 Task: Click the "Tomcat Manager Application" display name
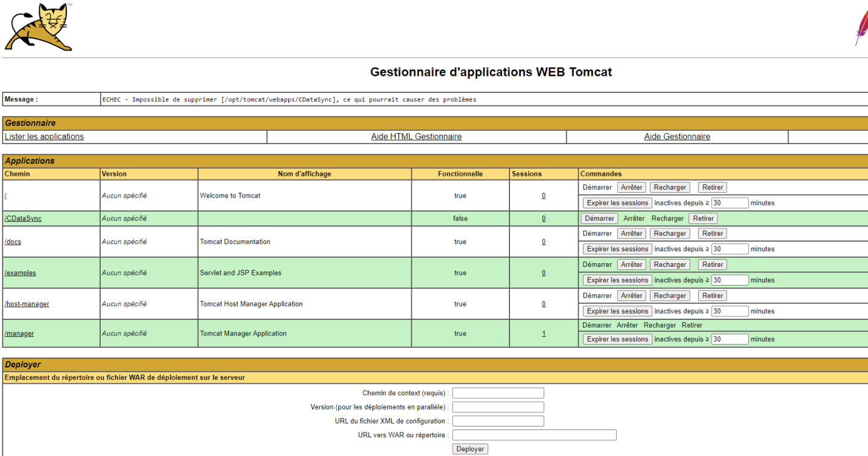point(244,334)
